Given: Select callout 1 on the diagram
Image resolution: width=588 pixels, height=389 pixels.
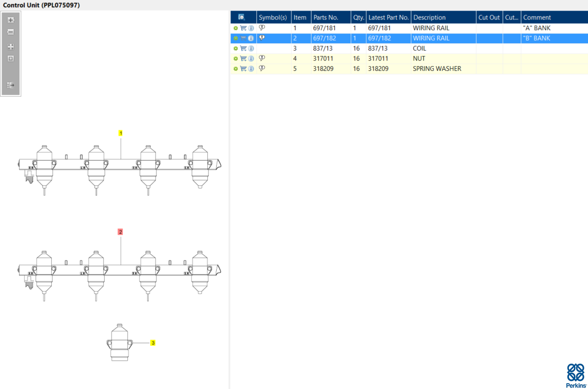Looking at the screenshot, I should [x=121, y=133].
